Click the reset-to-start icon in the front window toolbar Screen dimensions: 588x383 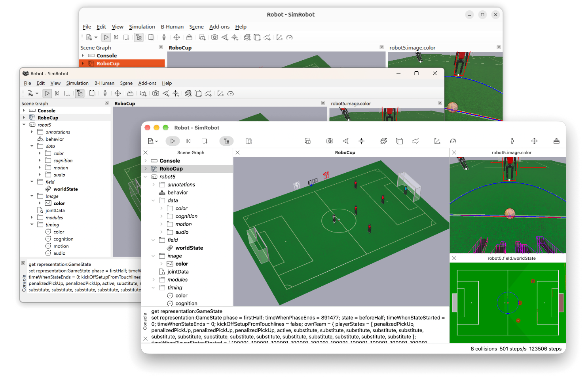pos(189,141)
